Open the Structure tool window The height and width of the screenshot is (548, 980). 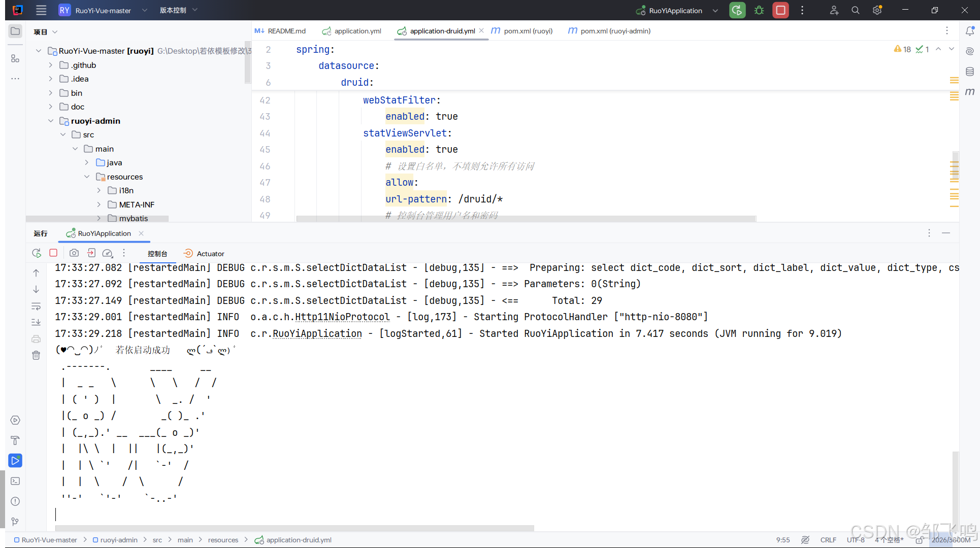(15, 58)
